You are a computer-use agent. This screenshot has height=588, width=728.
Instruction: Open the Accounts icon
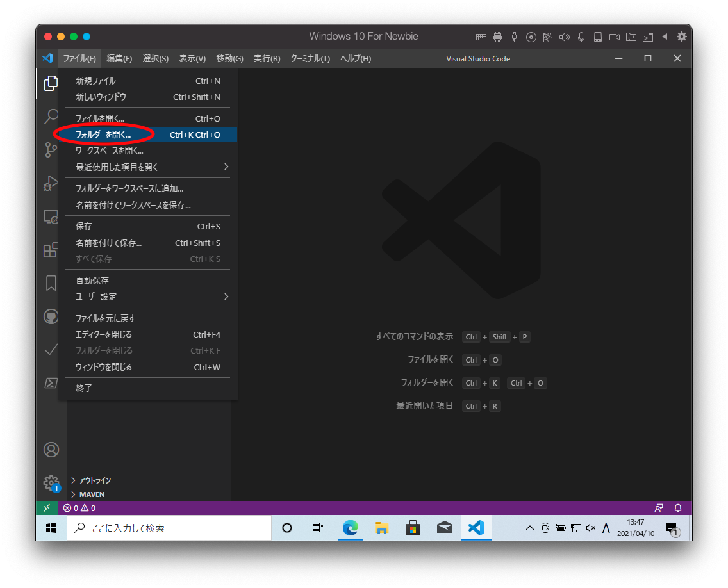tap(51, 449)
